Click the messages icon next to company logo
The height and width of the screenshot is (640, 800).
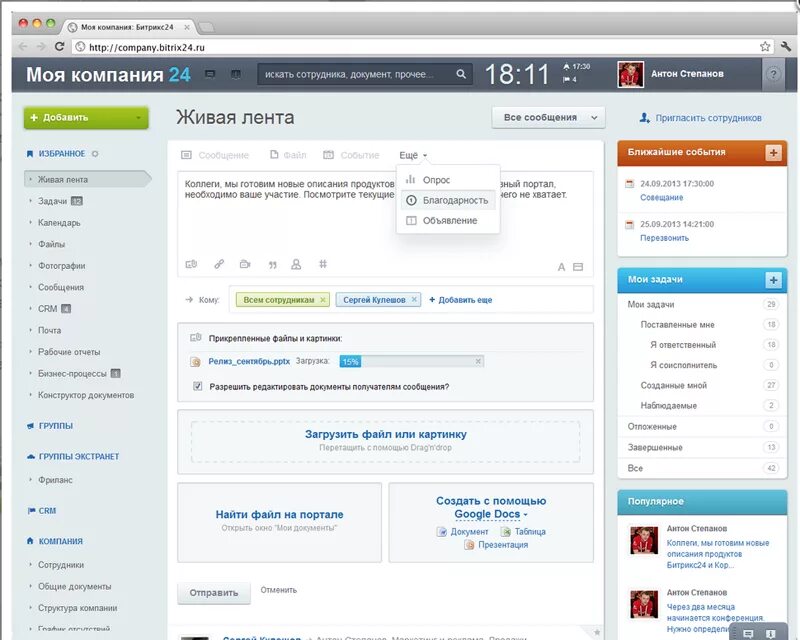(x=210, y=75)
